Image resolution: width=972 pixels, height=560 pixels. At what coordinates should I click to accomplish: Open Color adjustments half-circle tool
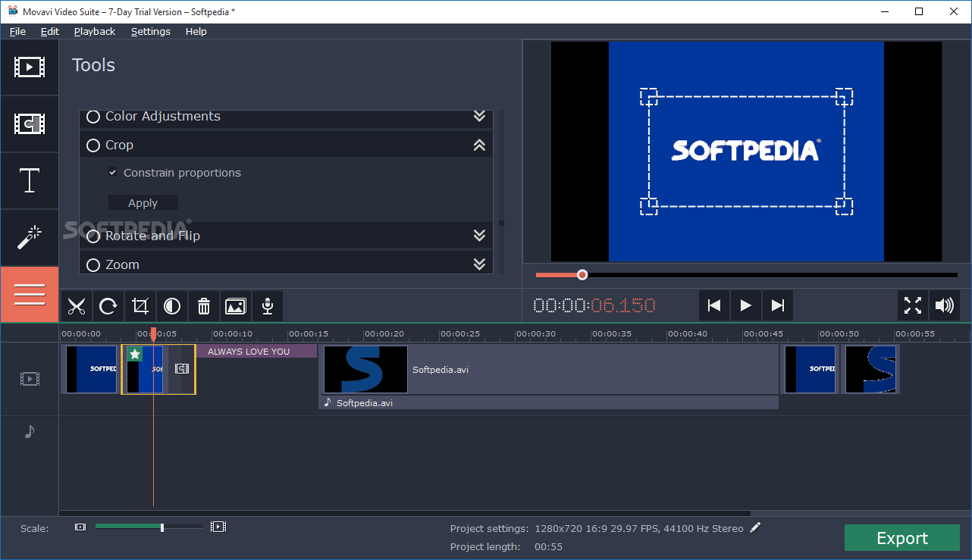pos(172,306)
